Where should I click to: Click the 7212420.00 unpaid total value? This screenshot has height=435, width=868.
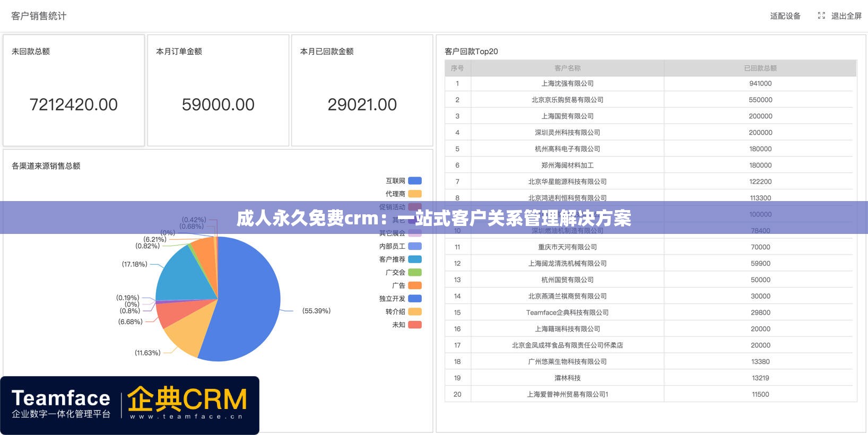(x=74, y=105)
